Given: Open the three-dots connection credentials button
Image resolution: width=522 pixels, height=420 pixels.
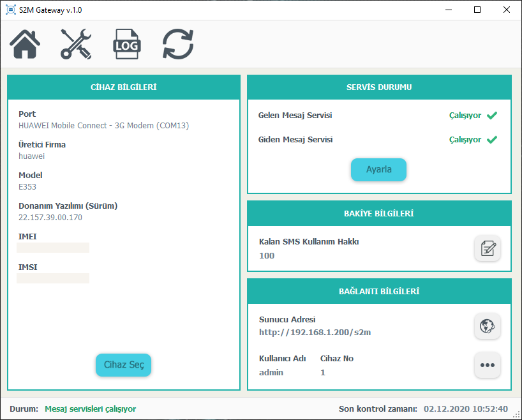Looking at the screenshot, I should (x=488, y=365).
